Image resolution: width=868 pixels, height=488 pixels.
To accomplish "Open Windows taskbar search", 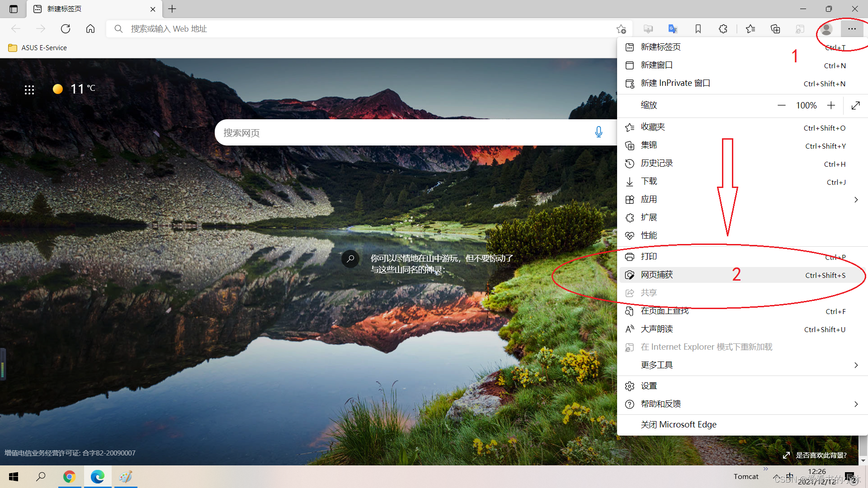I will 41,477.
